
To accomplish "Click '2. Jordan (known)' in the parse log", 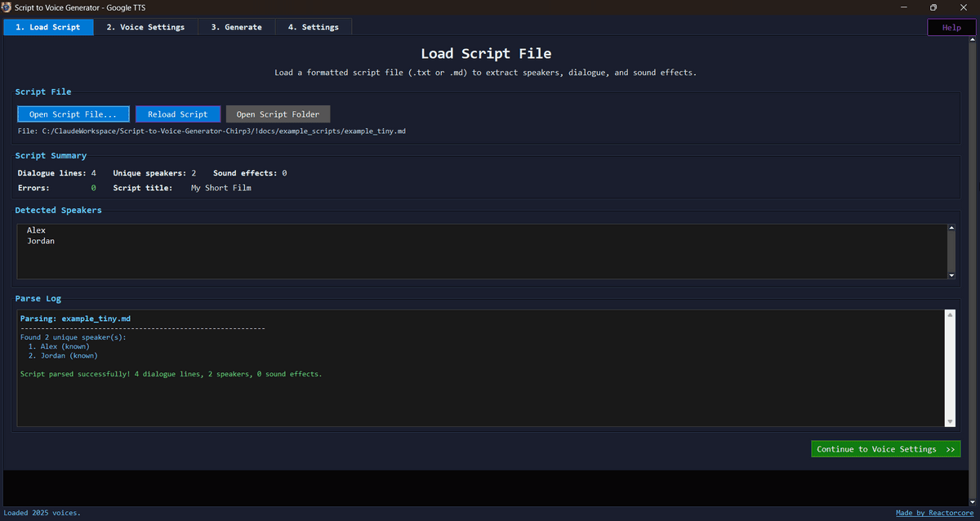I will point(63,355).
